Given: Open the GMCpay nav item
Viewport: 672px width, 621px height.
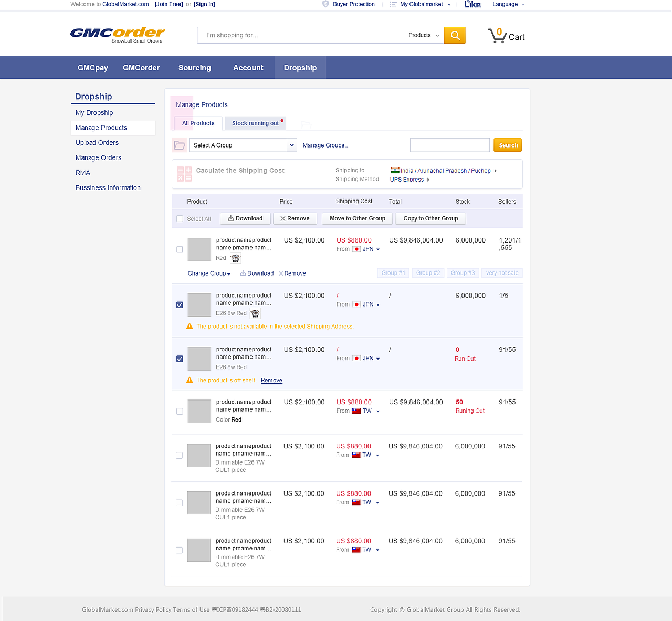Looking at the screenshot, I should coord(93,68).
